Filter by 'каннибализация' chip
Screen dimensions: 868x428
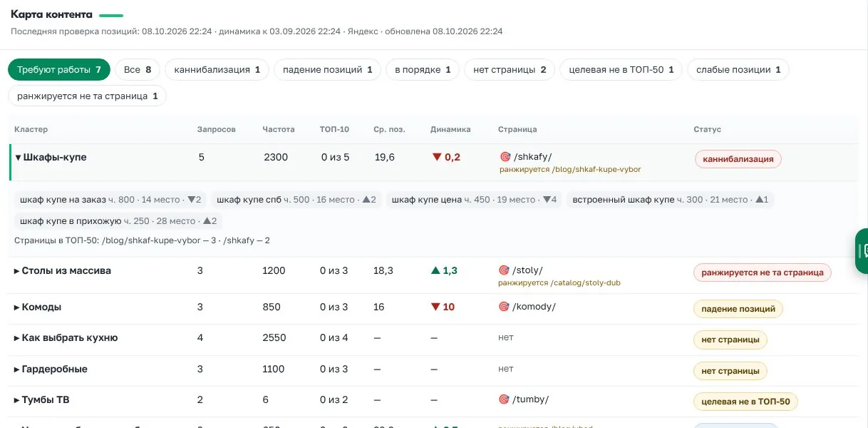coord(217,70)
